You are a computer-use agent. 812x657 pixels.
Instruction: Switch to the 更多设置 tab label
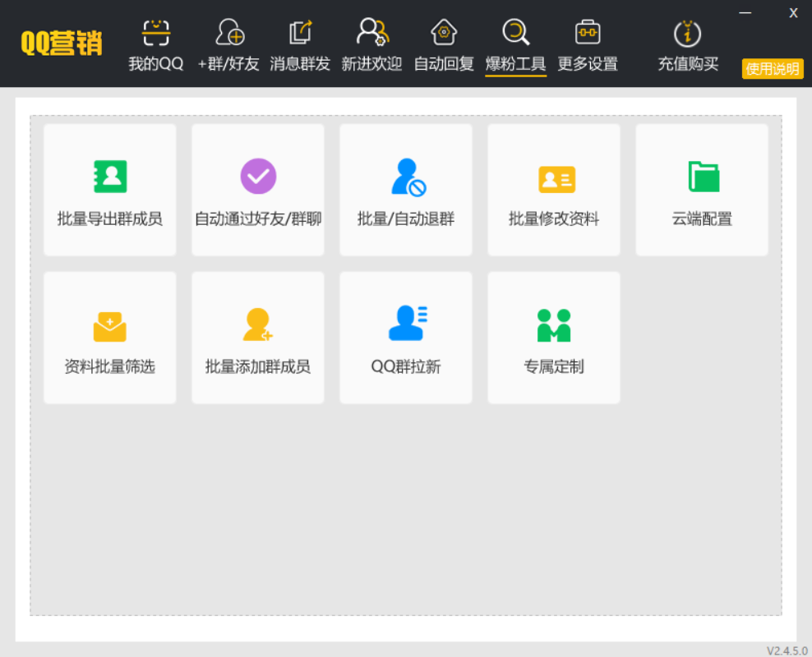coord(588,64)
